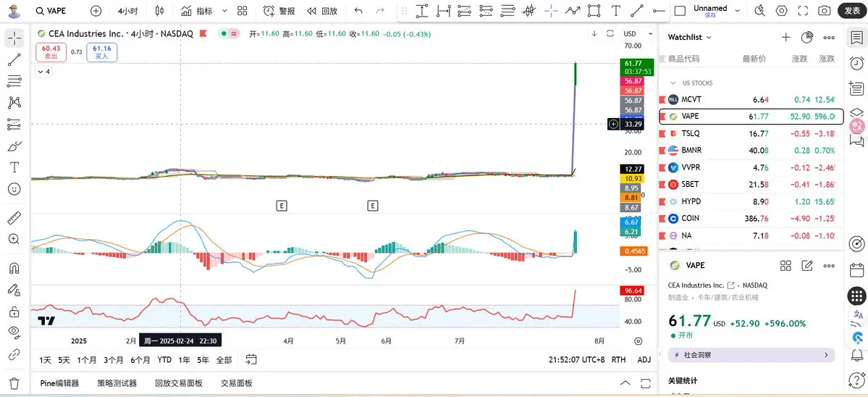868x397 pixels.
Task: Open the 指标 indicators dialog
Action: click(x=197, y=11)
